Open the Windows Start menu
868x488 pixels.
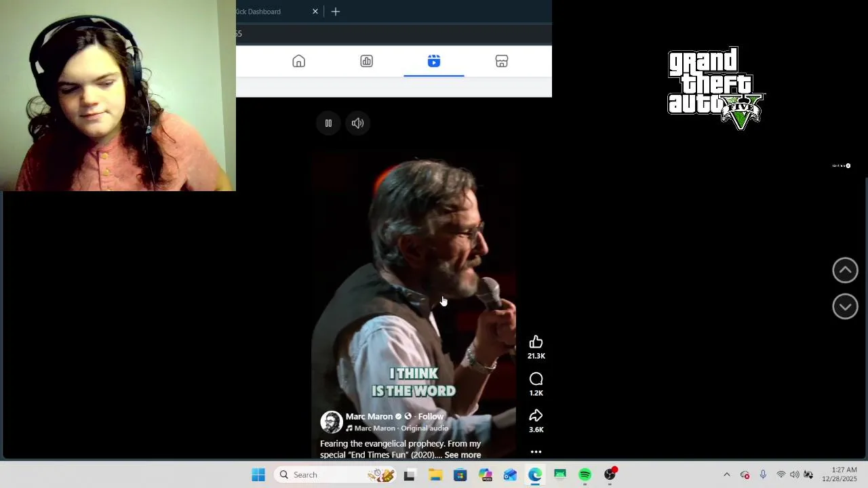(258, 475)
